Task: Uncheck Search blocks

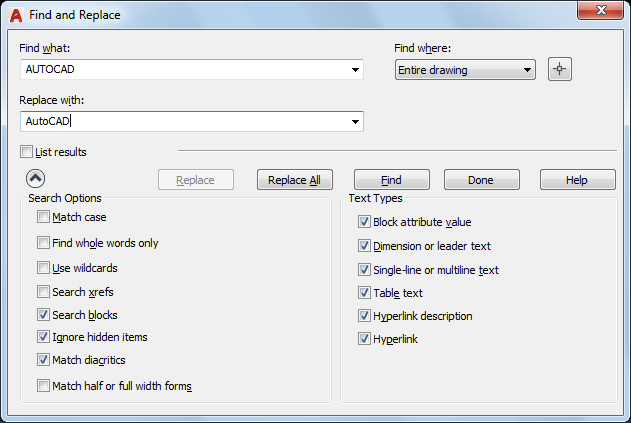Action: 43,314
